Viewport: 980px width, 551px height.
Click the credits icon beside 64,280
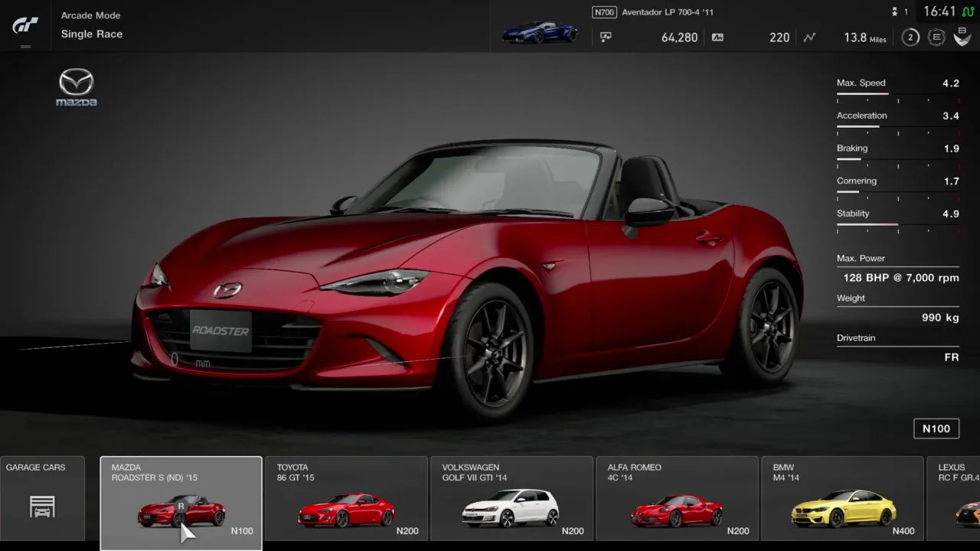[606, 37]
